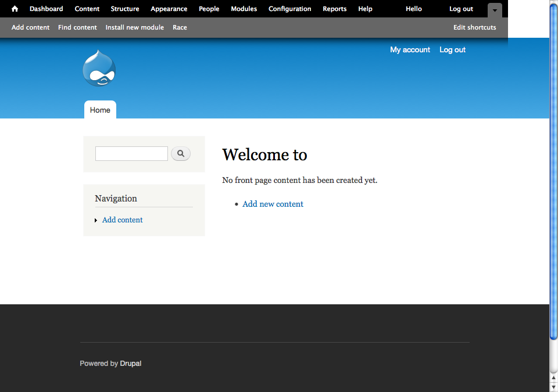
Task: Collapse the shortcuts bar with arrow toggle
Action: click(x=494, y=10)
